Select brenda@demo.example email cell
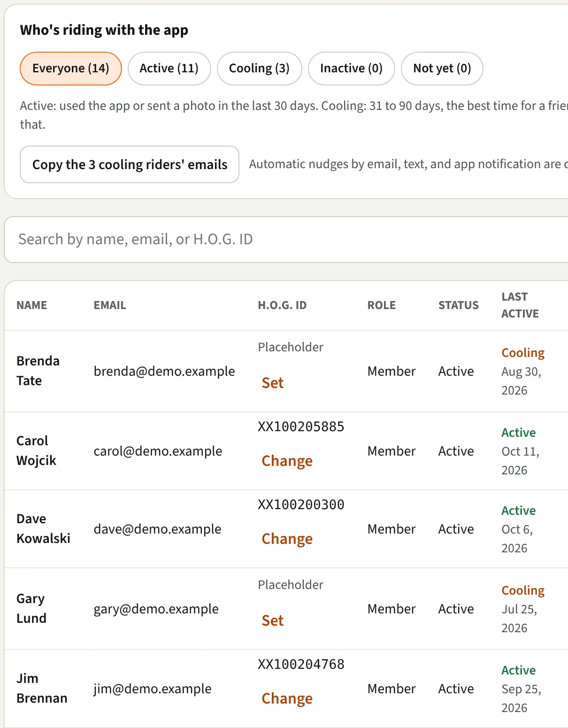 pos(164,371)
